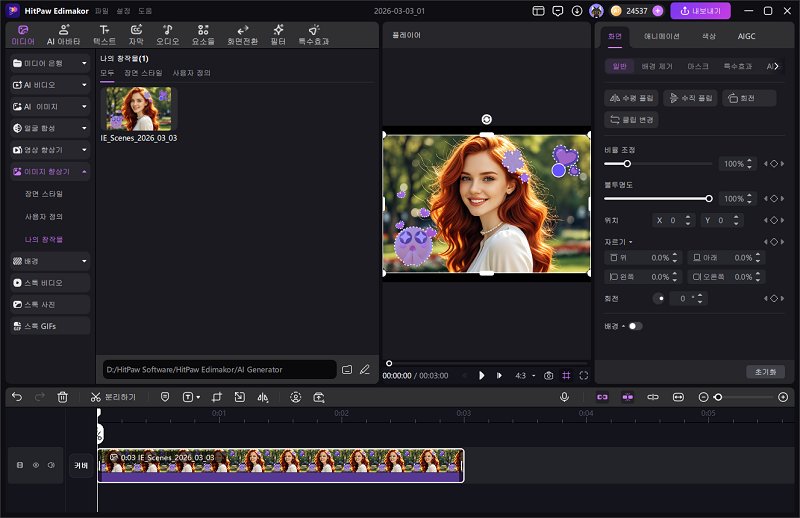Click the face portrait icon in timeline toolbar
Image resolution: width=800 pixels, height=518 pixels.
(x=295, y=397)
